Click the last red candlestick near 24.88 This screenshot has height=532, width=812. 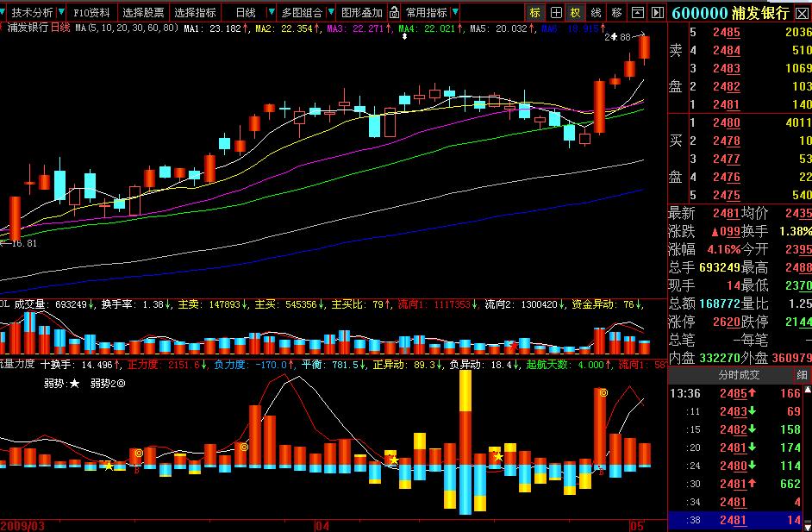tap(644, 47)
